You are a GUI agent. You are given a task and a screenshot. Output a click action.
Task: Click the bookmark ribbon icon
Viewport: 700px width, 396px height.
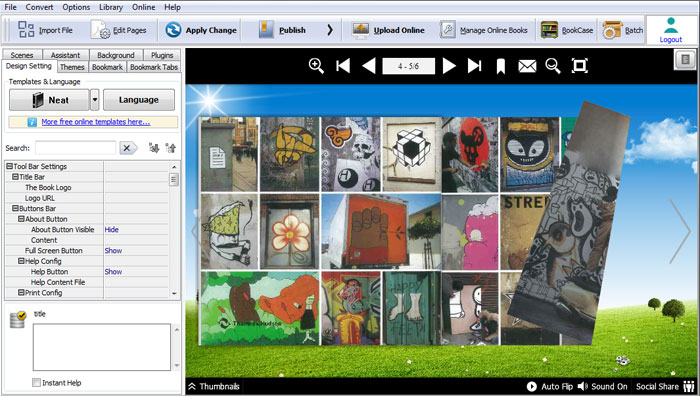(x=501, y=67)
